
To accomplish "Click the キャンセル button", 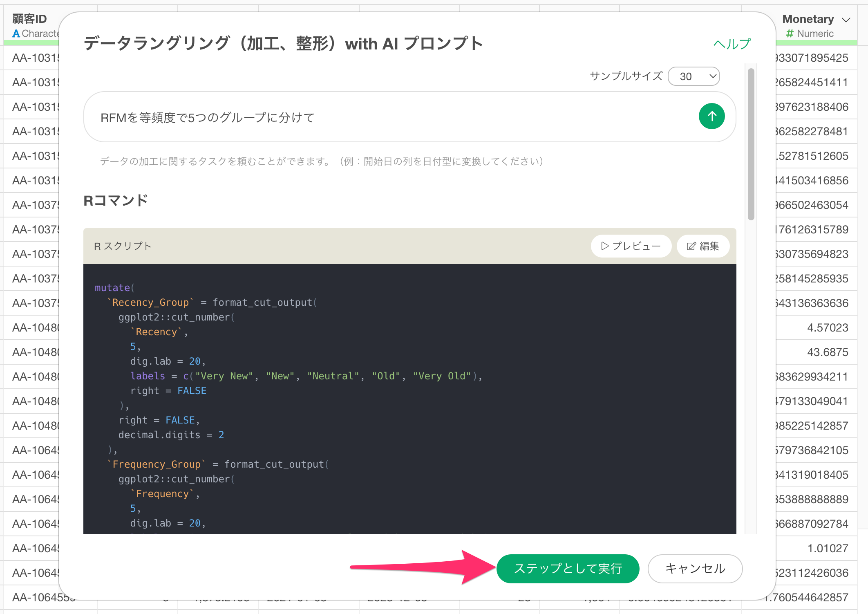I will pos(695,569).
